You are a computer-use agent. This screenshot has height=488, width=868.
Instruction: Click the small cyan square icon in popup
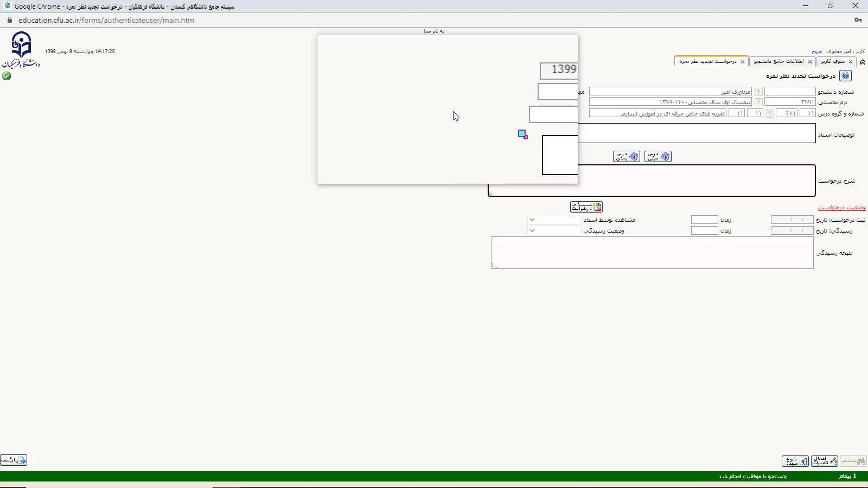click(x=522, y=134)
